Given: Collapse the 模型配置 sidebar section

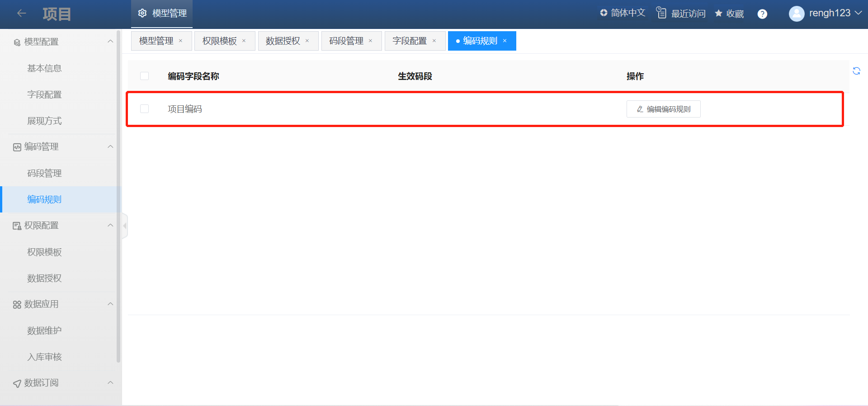Looking at the screenshot, I should pos(110,42).
